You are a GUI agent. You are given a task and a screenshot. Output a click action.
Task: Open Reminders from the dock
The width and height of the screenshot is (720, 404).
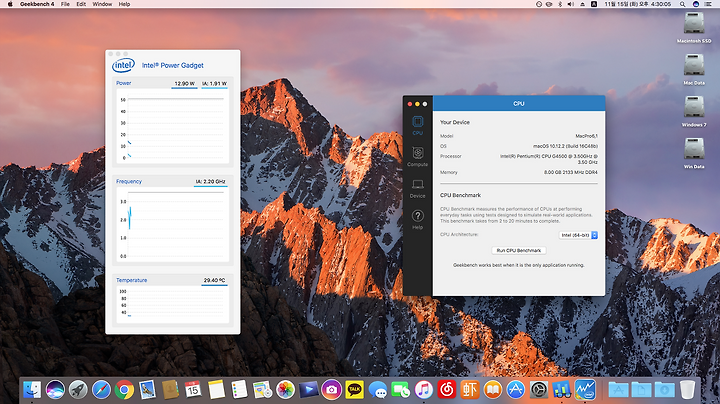[x=239, y=390]
